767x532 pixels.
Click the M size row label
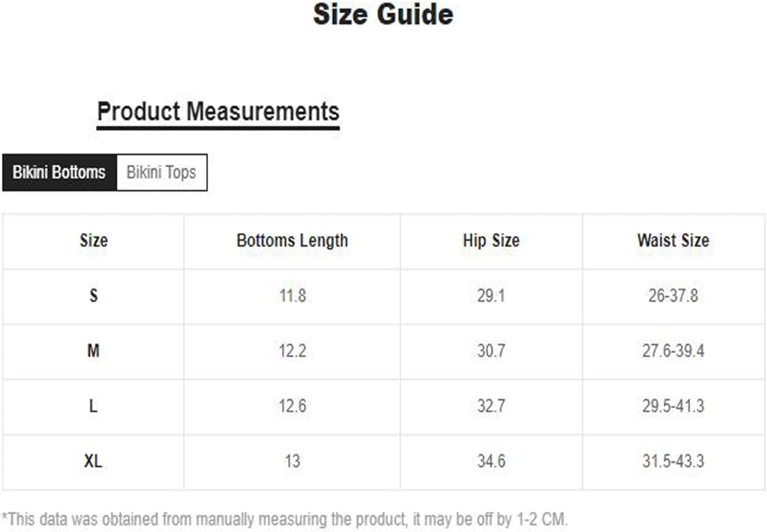tap(93, 351)
